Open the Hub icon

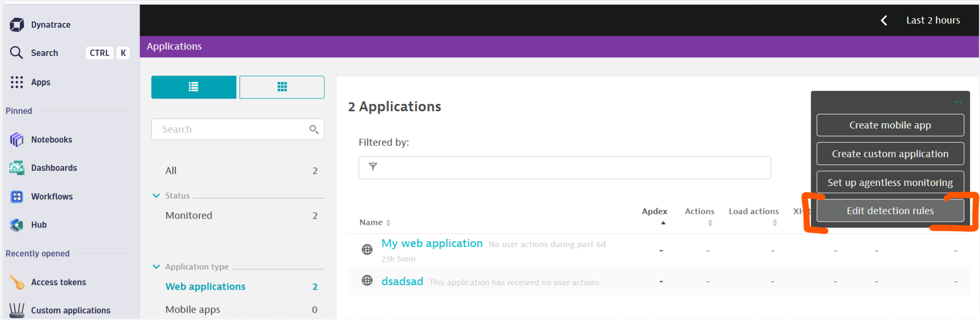point(17,225)
